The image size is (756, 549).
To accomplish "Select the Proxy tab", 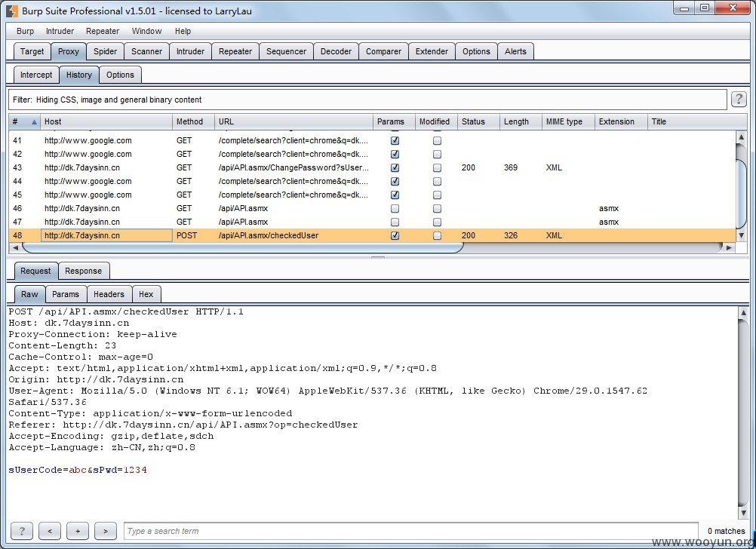I will (69, 51).
